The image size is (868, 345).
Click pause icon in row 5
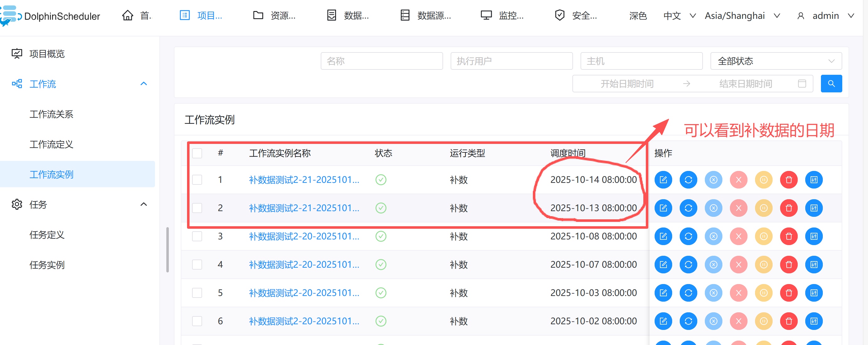coord(764,293)
